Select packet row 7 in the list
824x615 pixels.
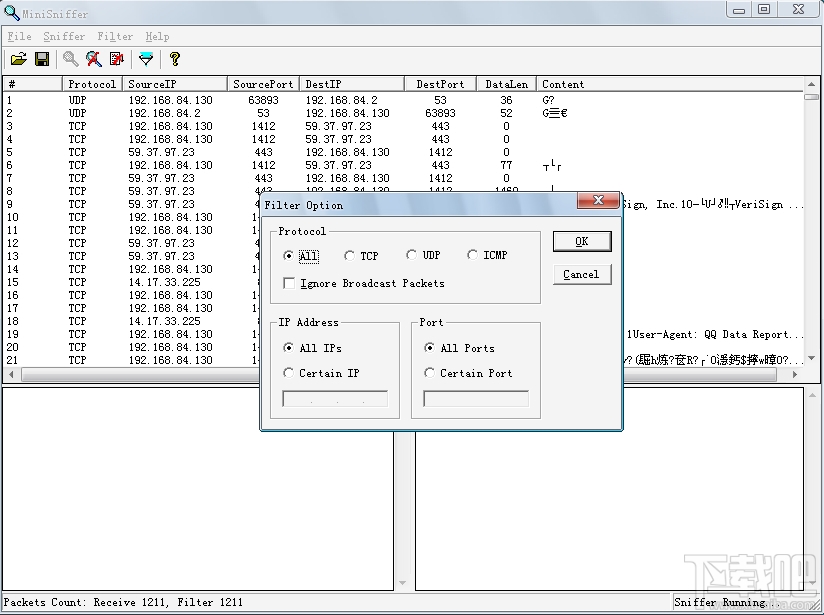point(403,178)
